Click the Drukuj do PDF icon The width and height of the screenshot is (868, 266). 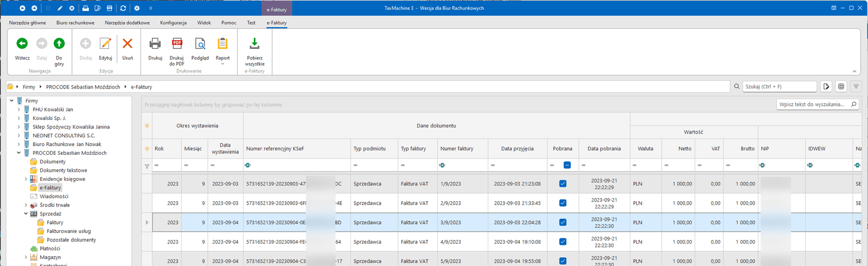pyautogui.click(x=177, y=43)
